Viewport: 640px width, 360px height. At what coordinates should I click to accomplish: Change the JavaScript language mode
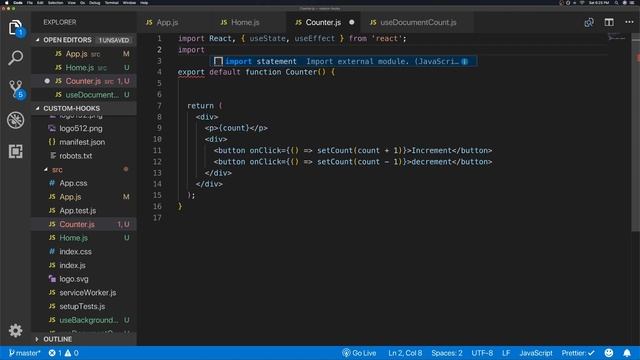536,353
